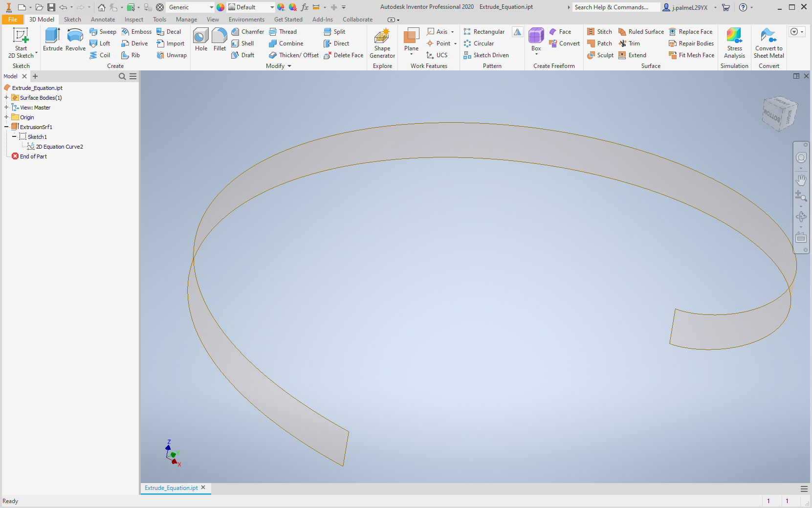Open the File menu
812x508 pixels.
tap(13, 20)
